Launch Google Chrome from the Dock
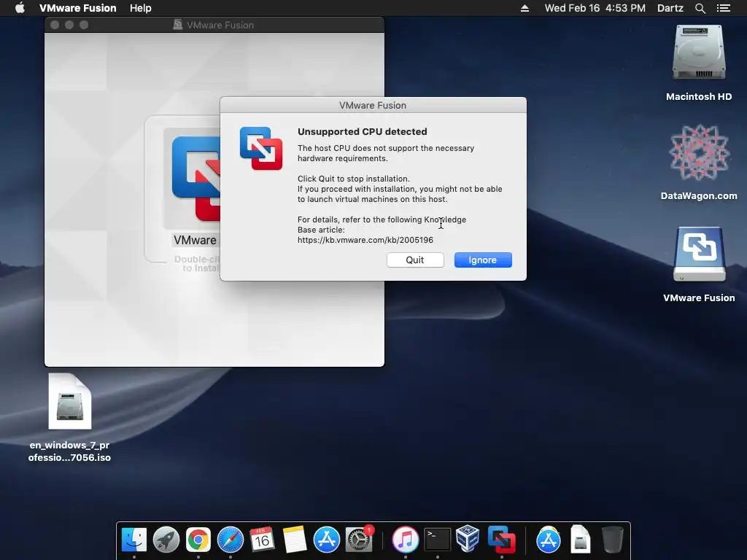Image resolution: width=747 pixels, height=560 pixels. pos(198,540)
